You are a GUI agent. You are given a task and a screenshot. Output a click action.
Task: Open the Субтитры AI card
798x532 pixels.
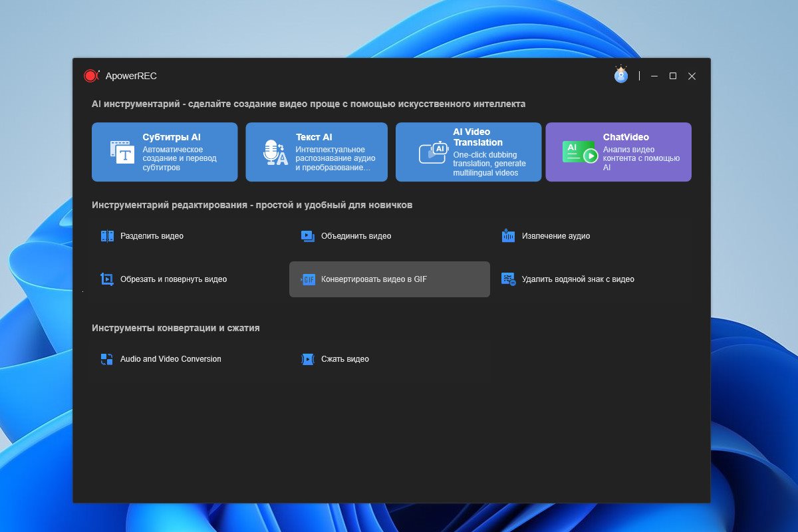164,152
